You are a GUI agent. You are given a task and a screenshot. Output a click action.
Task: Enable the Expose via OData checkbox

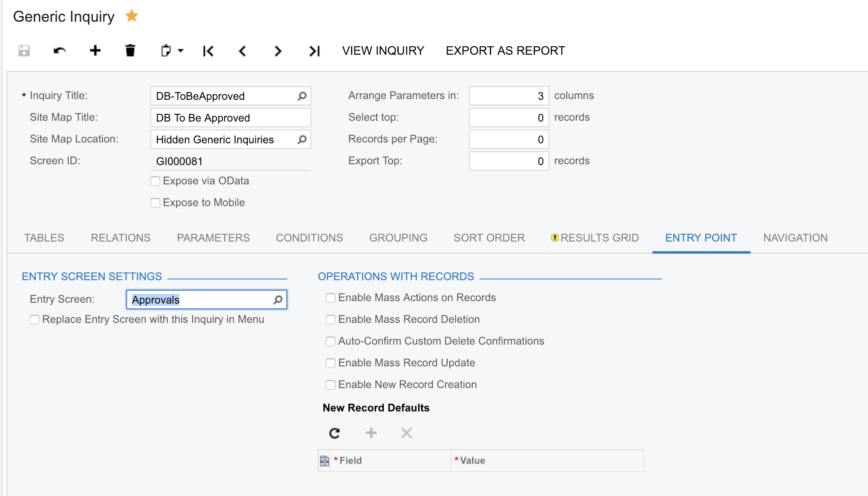tap(155, 181)
